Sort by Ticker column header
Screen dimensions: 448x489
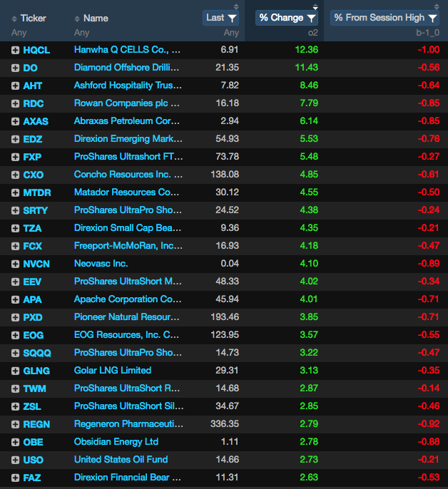(x=29, y=19)
